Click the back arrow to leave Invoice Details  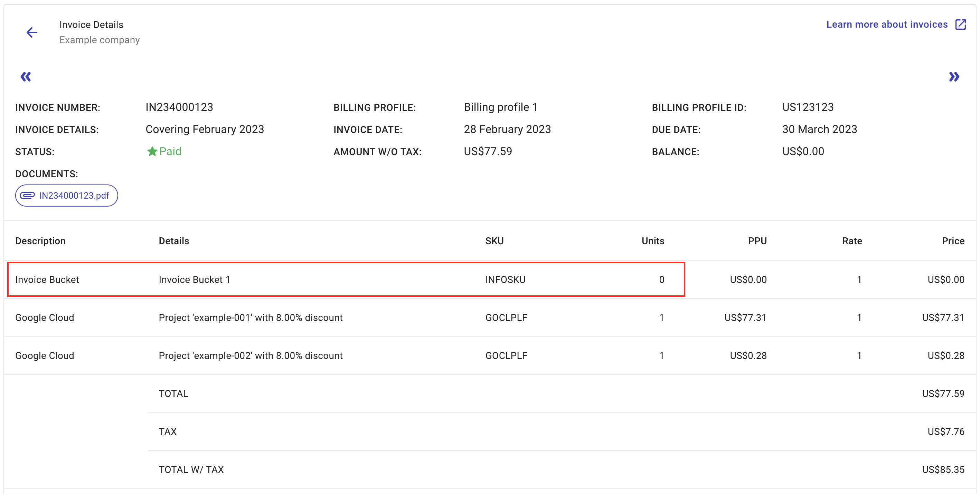(x=31, y=32)
